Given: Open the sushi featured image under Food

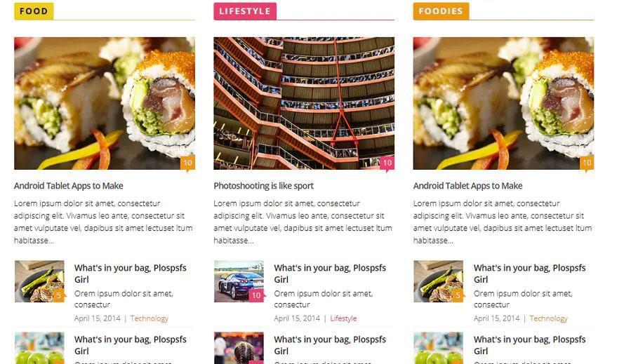Looking at the screenshot, I should (105, 103).
